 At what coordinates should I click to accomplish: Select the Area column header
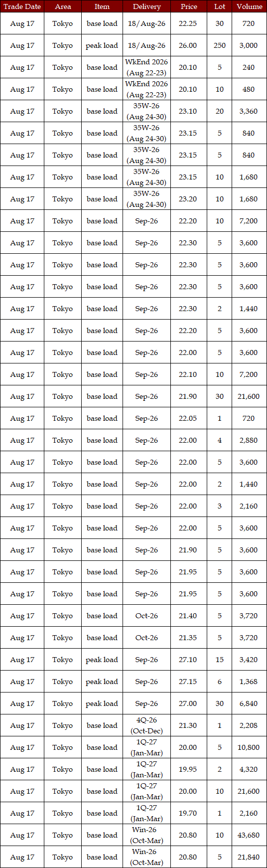(63, 6)
